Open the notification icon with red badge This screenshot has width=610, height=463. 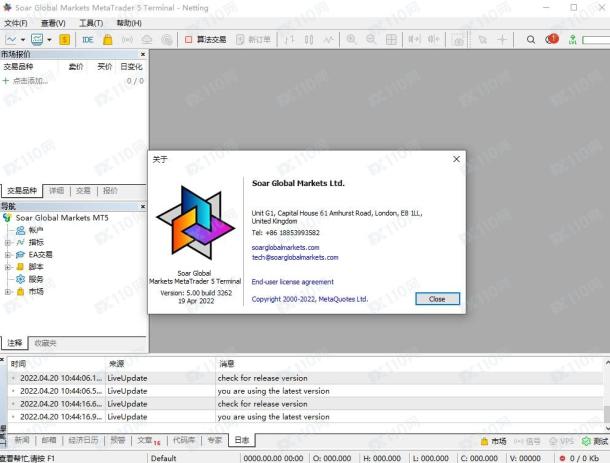pos(552,39)
